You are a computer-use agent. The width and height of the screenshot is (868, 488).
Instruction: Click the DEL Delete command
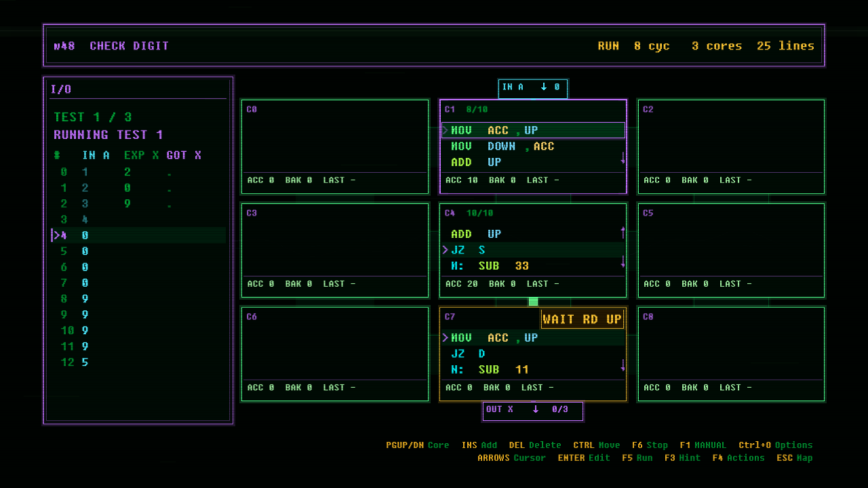pos(535,445)
